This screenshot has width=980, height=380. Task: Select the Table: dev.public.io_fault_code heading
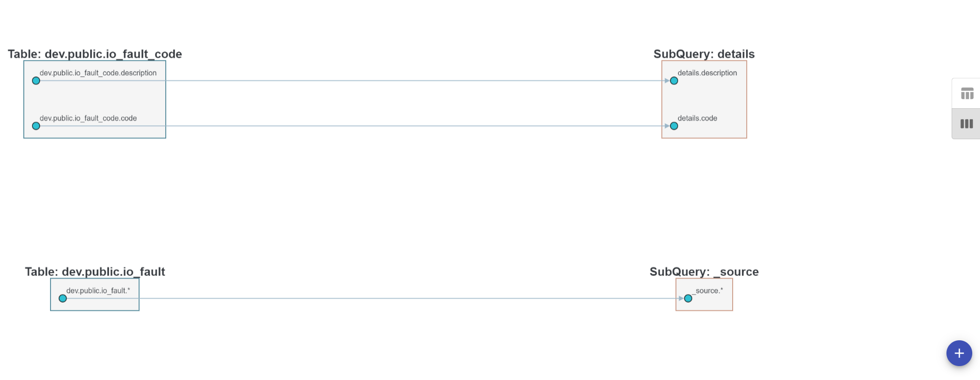(94, 54)
